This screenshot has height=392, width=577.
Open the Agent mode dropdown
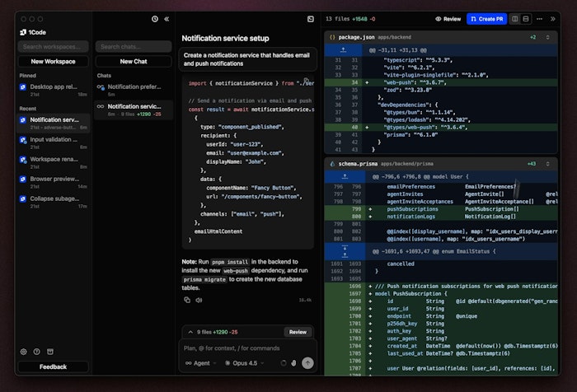coord(201,363)
